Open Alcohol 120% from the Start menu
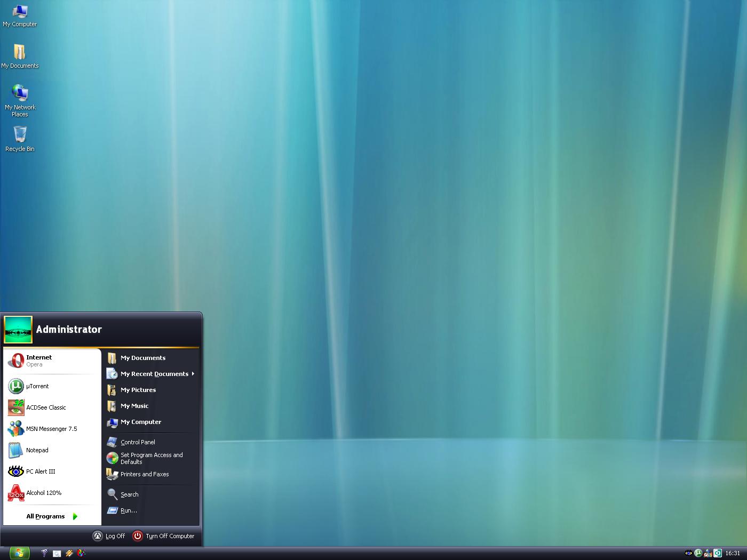 click(x=52, y=493)
